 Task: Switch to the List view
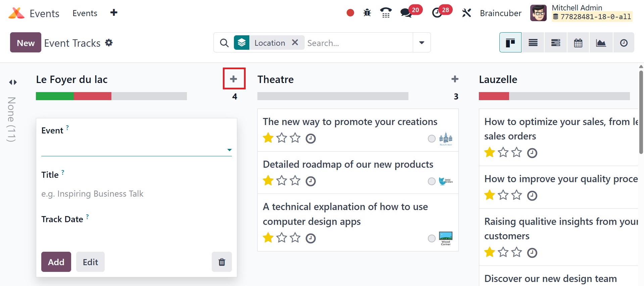[533, 43]
